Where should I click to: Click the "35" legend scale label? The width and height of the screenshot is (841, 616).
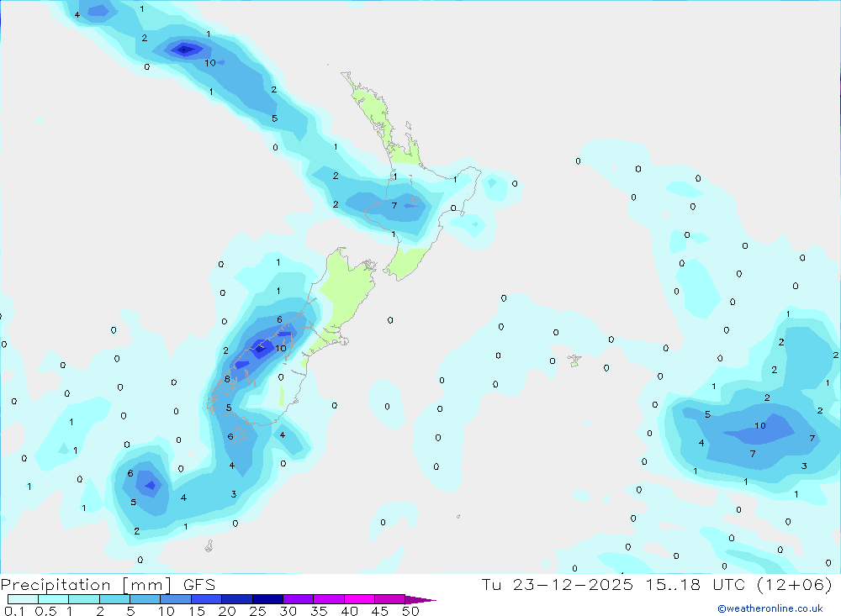click(319, 611)
